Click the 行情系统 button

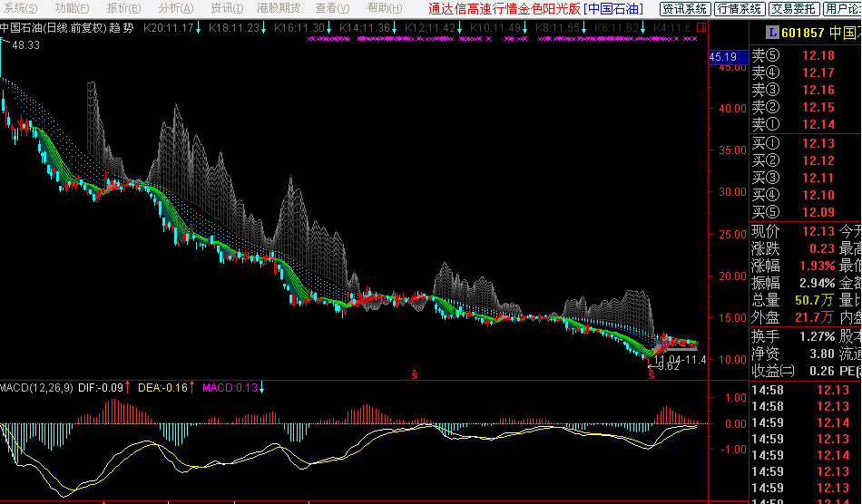point(740,9)
